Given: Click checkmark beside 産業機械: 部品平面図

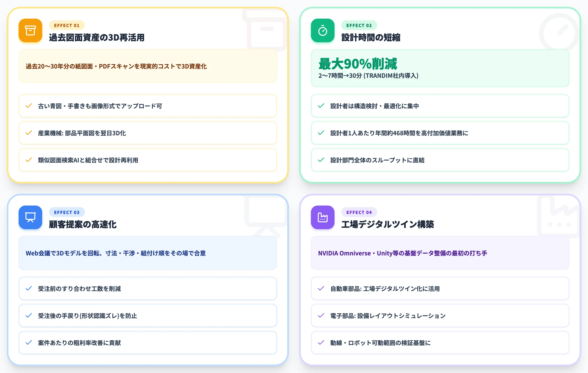Looking at the screenshot, I should tap(29, 133).
